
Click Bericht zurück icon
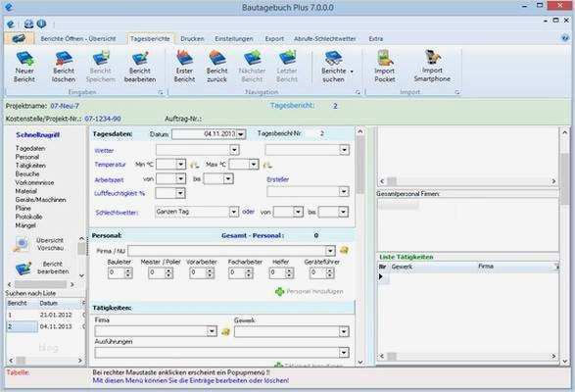click(217, 58)
